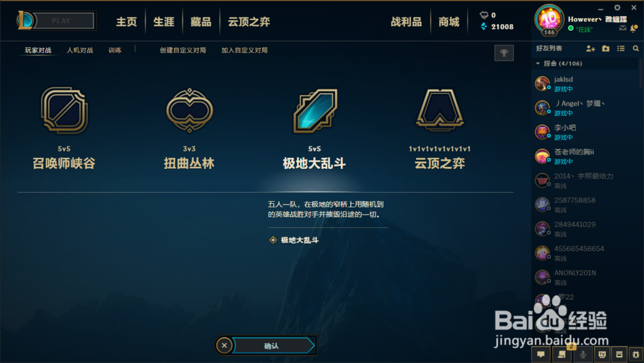Click the add friend icon
The height and width of the screenshot is (363, 644).
click(x=590, y=48)
